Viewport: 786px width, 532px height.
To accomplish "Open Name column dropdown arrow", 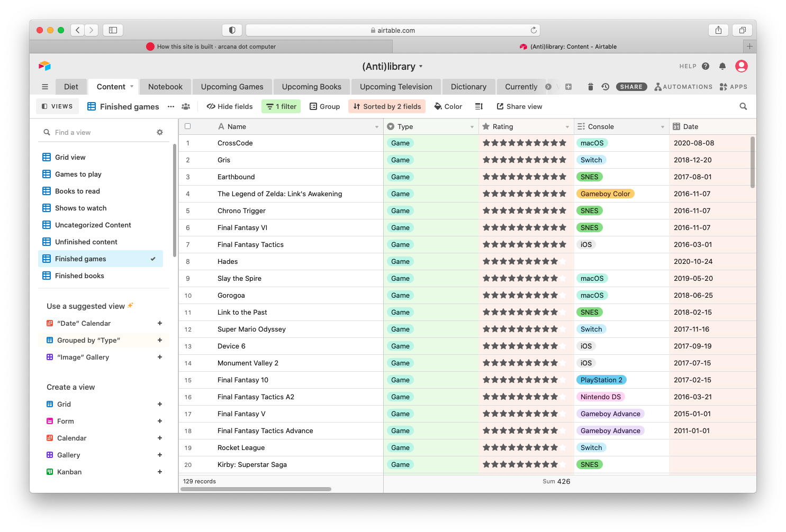I will 377,127.
